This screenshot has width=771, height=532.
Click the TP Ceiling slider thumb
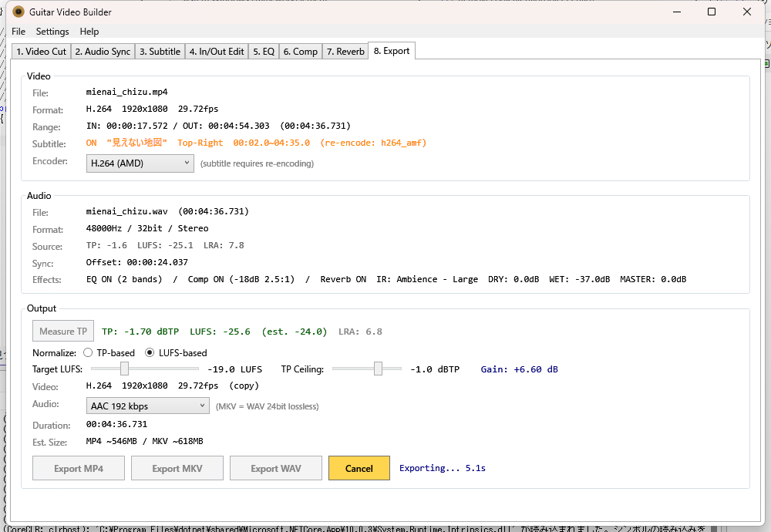point(378,369)
